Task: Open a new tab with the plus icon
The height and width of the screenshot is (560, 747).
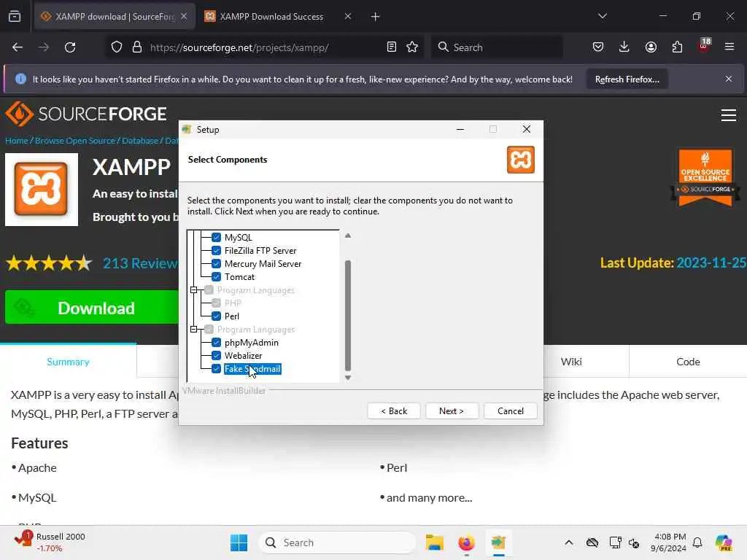Action: 376,17
